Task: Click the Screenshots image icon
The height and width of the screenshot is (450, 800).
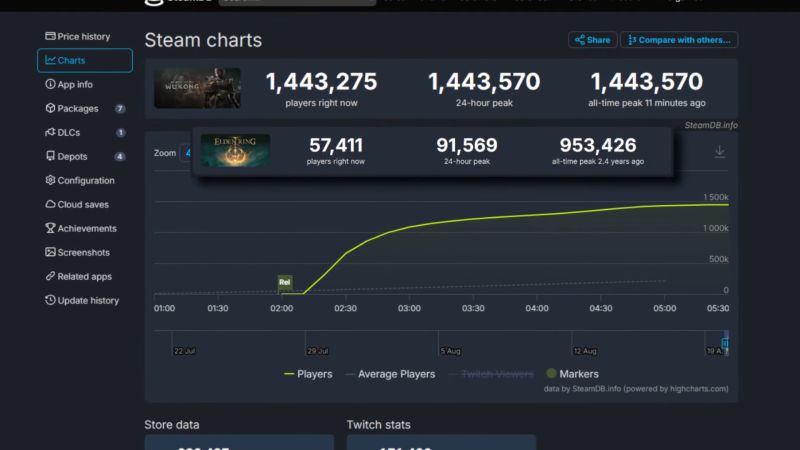Action: pyautogui.click(x=50, y=252)
